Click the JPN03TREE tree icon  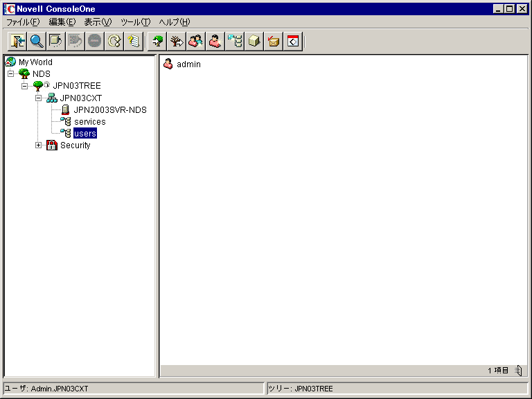click(38, 85)
